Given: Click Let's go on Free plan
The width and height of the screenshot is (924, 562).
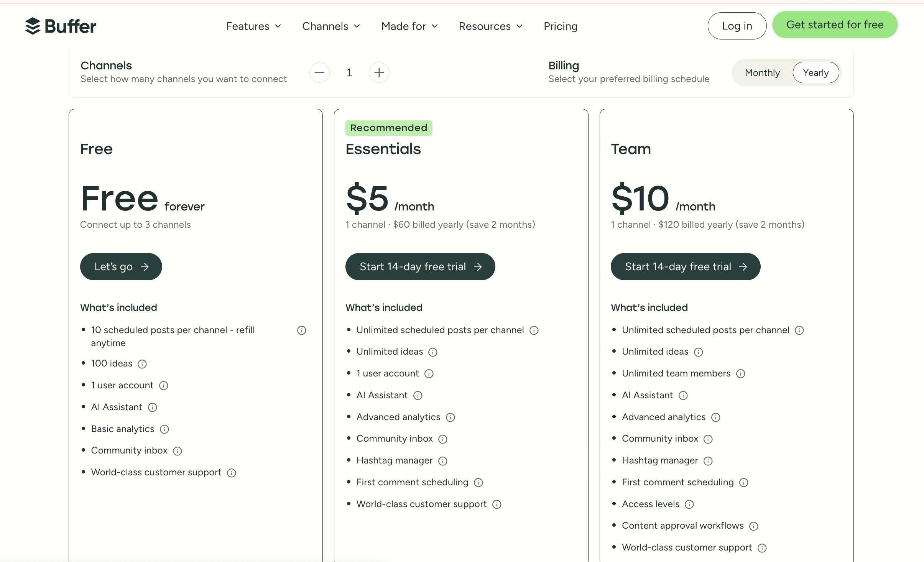Looking at the screenshot, I should pyautogui.click(x=121, y=266).
